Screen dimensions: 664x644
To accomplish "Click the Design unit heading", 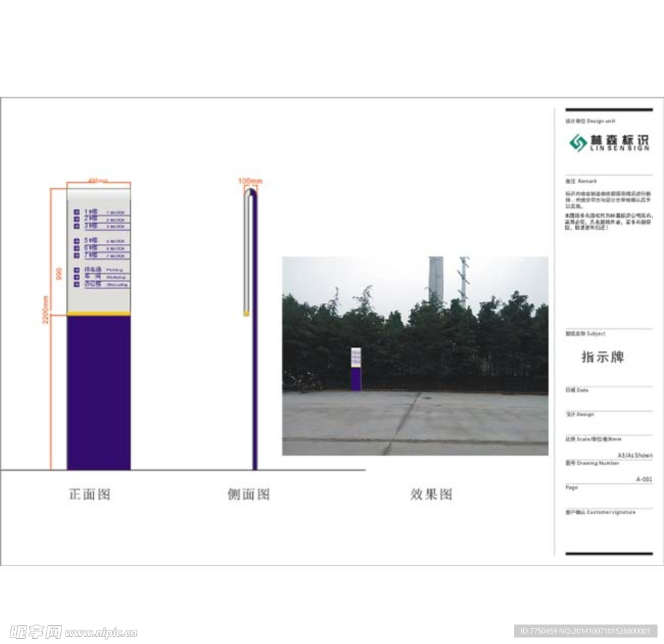I will tap(590, 121).
